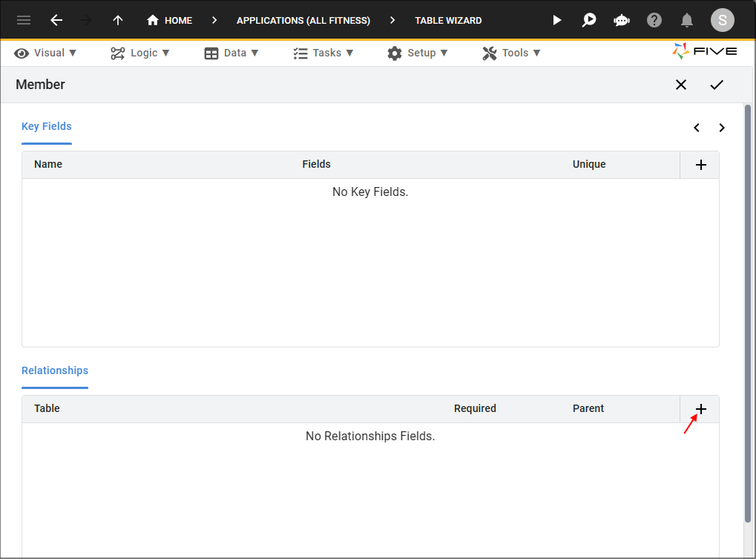Run the application with the play icon

point(557,20)
